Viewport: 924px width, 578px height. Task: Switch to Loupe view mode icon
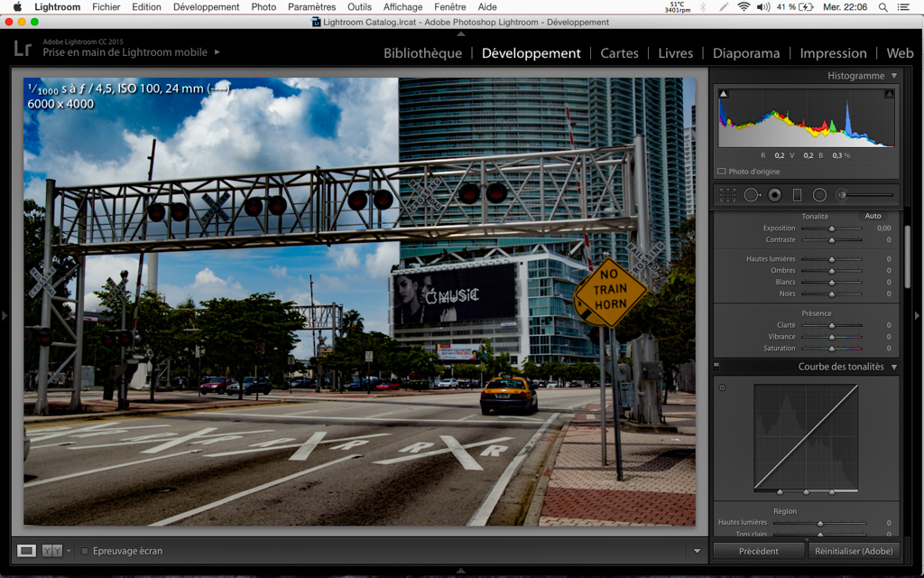[27, 551]
